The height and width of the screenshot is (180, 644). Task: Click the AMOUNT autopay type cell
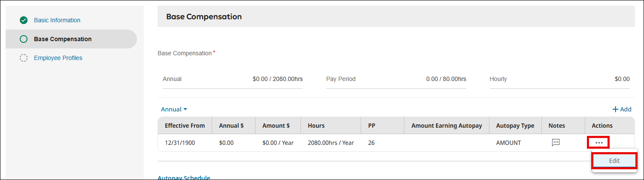[x=508, y=143]
